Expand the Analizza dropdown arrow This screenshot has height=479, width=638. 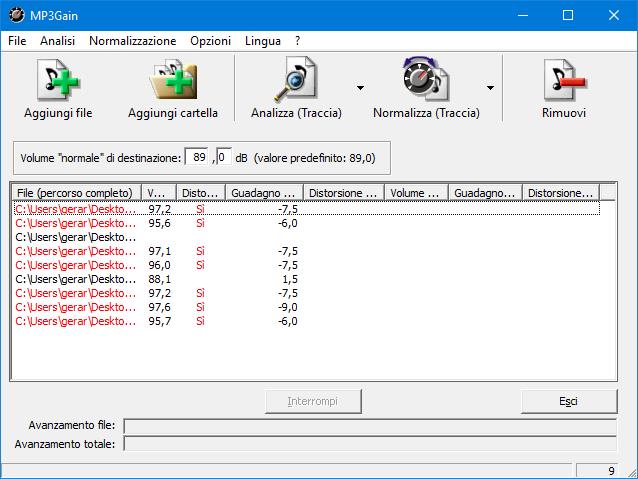tap(360, 88)
